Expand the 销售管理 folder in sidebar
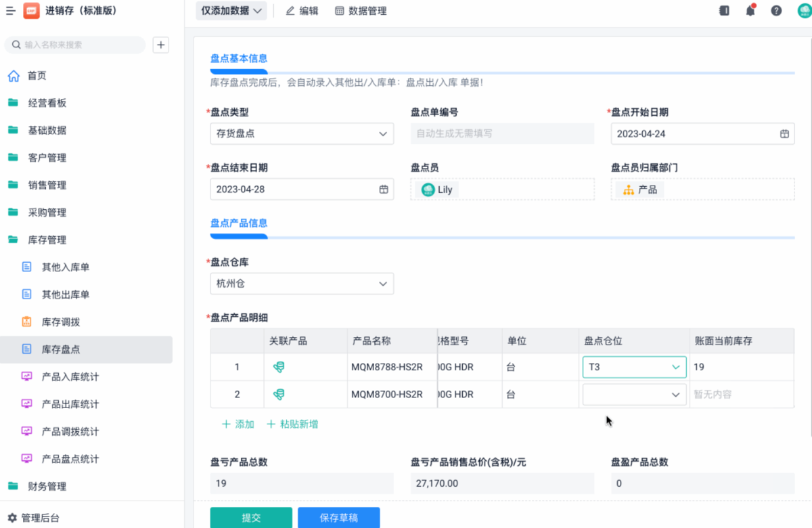812x528 pixels. 47,185
